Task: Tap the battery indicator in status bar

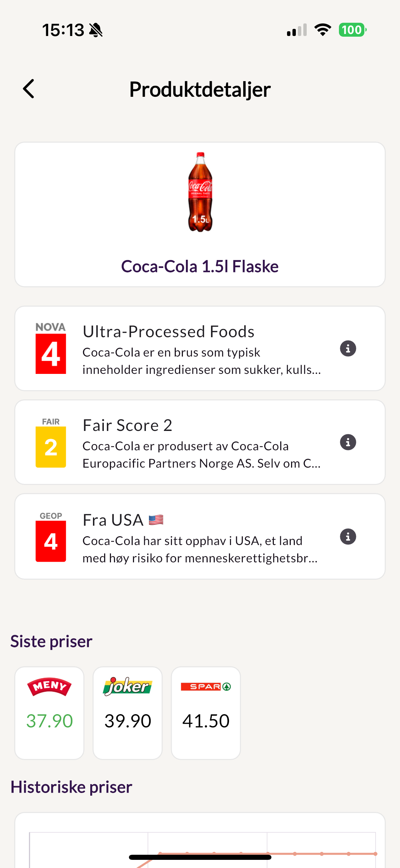Action: 353,30
